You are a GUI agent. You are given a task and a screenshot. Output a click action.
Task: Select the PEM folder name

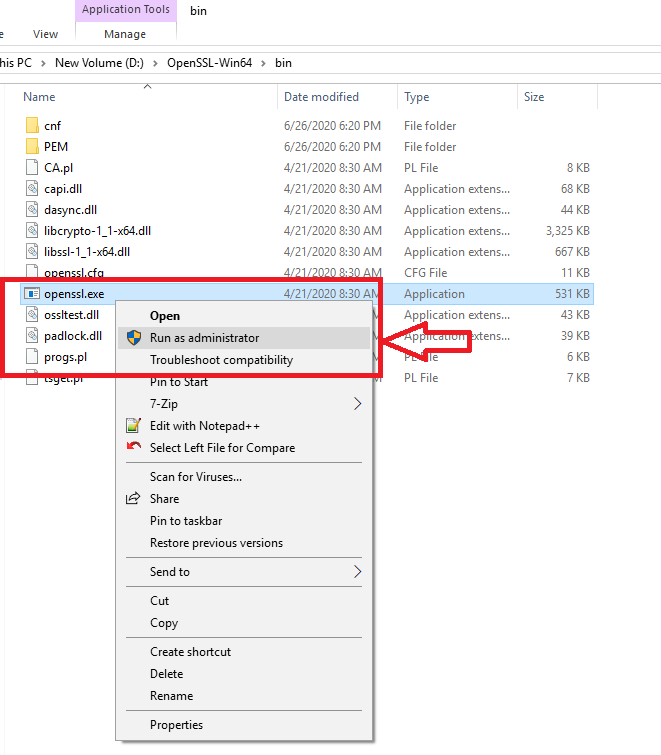(x=56, y=146)
